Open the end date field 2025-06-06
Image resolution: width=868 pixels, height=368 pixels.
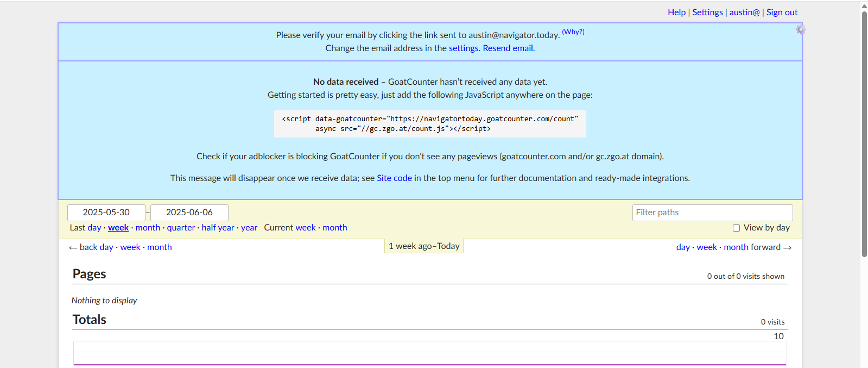pos(189,213)
